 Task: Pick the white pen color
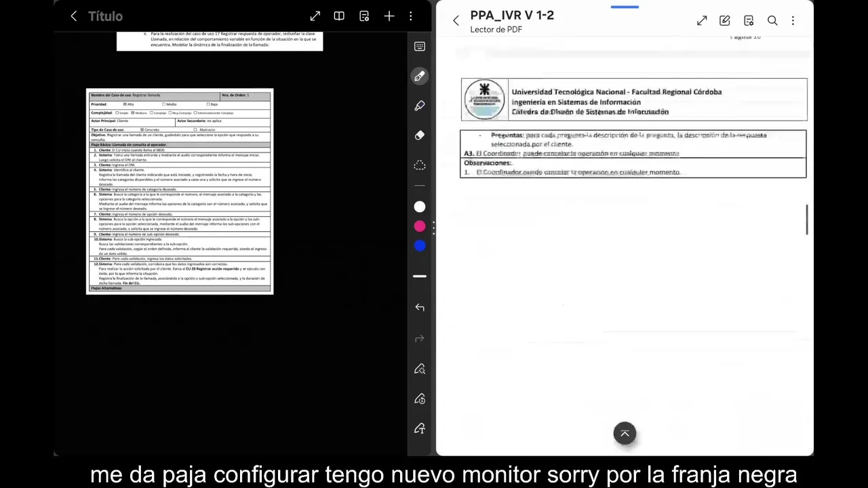(x=420, y=207)
